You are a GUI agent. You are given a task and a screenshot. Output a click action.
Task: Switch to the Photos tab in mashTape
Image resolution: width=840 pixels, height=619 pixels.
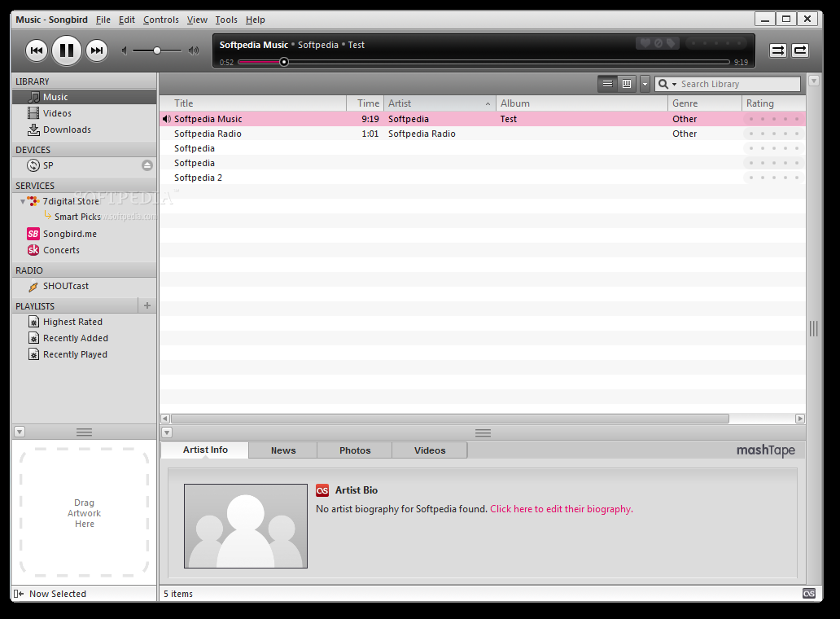[354, 450]
